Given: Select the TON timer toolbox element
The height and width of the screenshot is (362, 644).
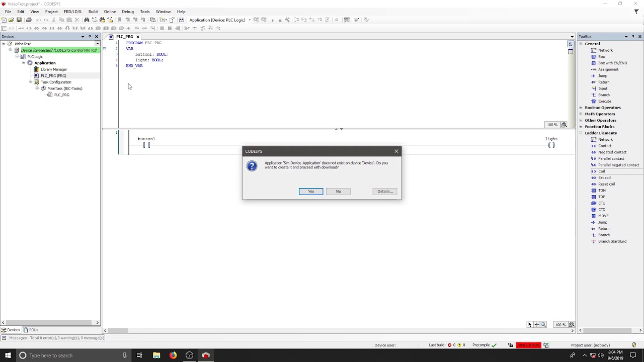Looking at the screenshot, I should [602, 191].
